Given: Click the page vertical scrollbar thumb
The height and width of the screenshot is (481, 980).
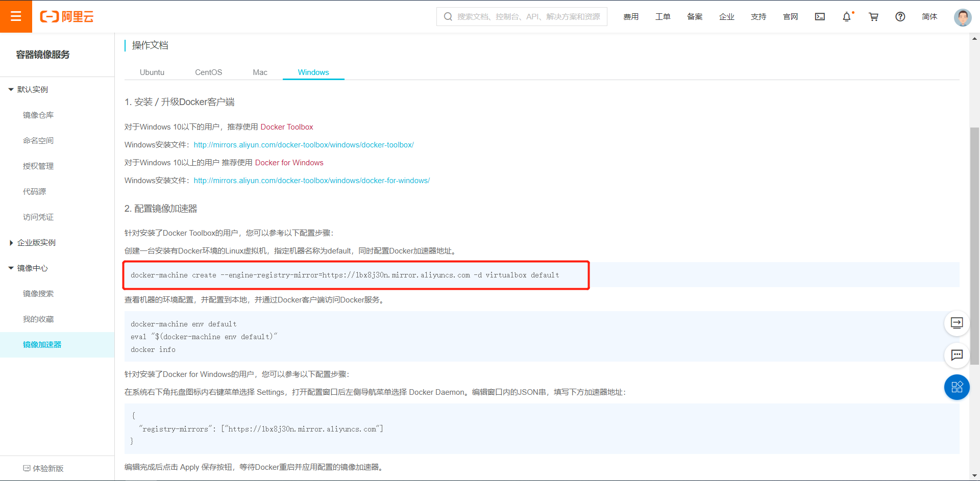Looking at the screenshot, I should tap(974, 246).
